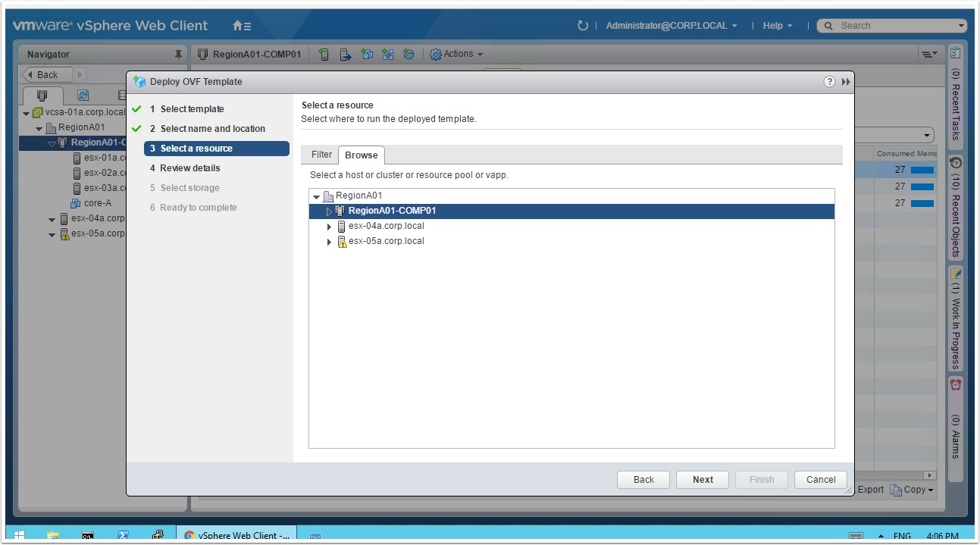This screenshot has height=545, width=980.
Task: Open the view options menu at toolbar right
Action: tap(928, 55)
